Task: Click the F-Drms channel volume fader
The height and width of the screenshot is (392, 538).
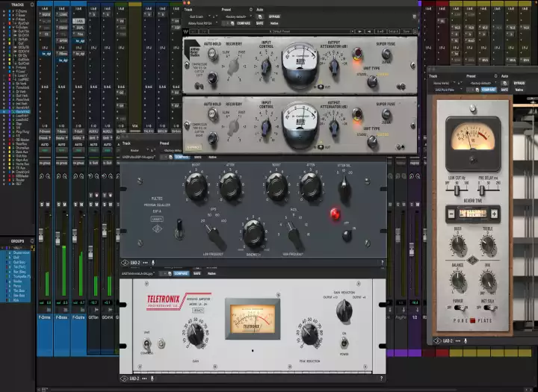Action: [x=41, y=234]
